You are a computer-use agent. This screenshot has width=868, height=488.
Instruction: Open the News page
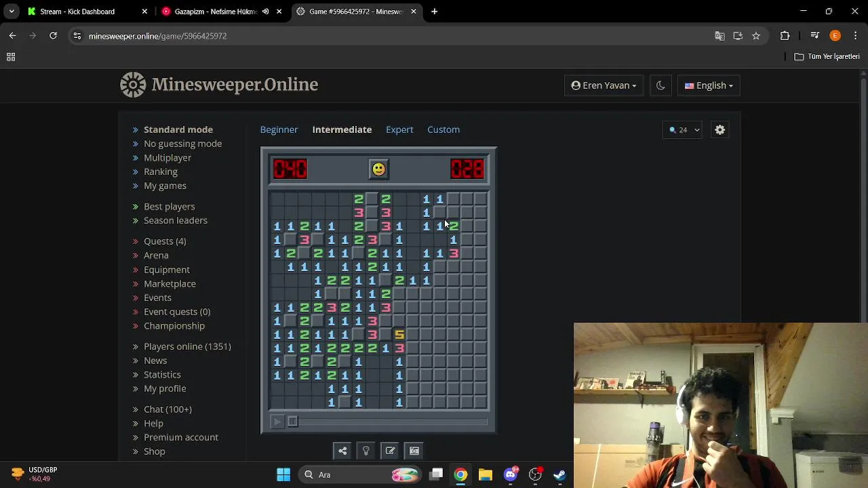[155, 361]
